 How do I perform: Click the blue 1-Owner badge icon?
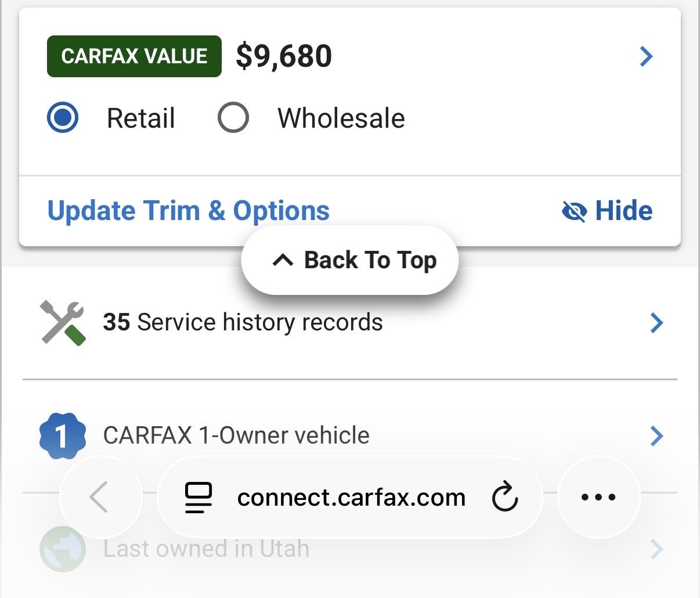click(62, 435)
